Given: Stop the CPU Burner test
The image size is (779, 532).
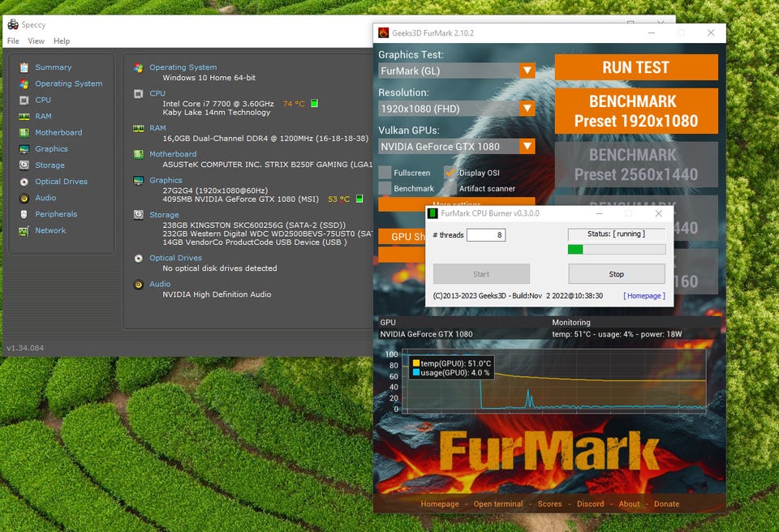Looking at the screenshot, I should (x=617, y=274).
